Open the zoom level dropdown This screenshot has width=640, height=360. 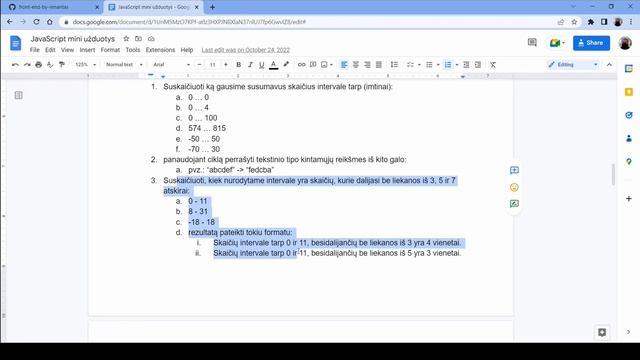point(85,64)
